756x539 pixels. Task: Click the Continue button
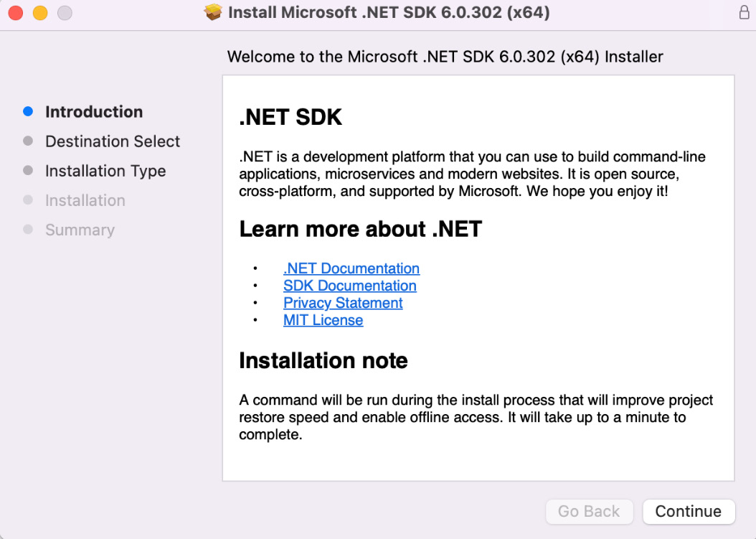[x=689, y=511]
